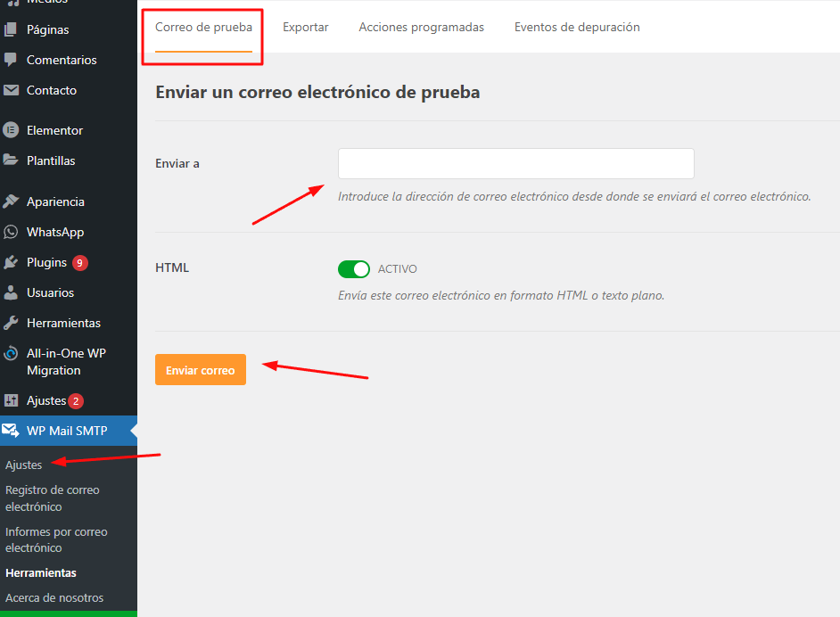Image resolution: width=840 pixels, height=617 pixels.
Task: Click the WhatsApp logo icon
Action: (11, 232)
